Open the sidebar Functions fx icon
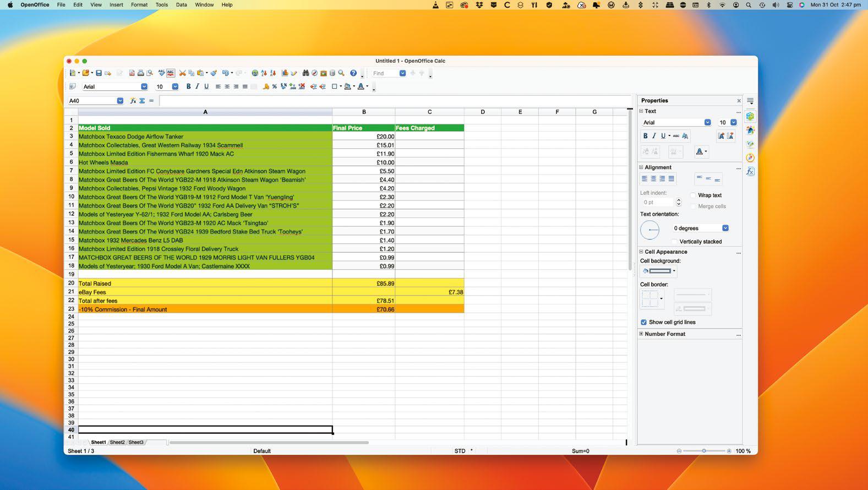The height and width of the screenshot is (490, 868). (750, 171)
